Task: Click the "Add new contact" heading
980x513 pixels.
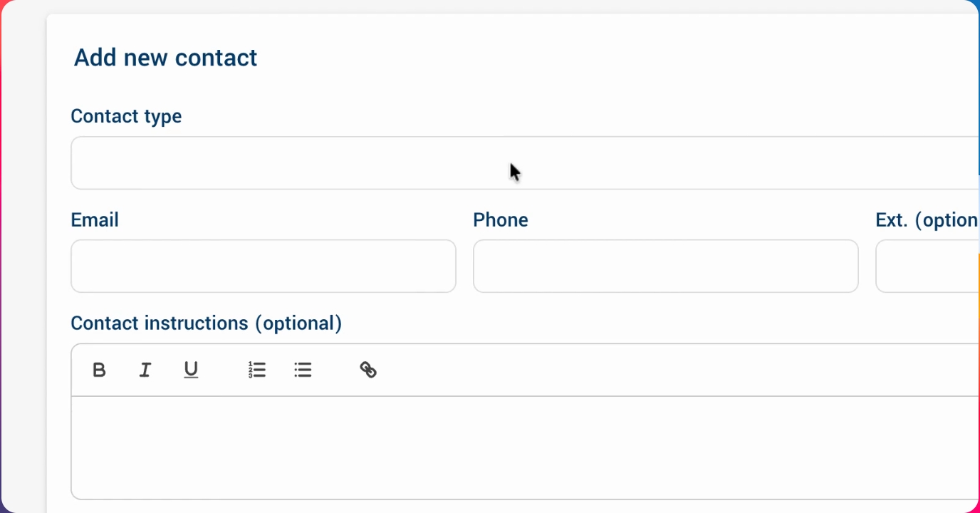Action: tap(166, 58)
